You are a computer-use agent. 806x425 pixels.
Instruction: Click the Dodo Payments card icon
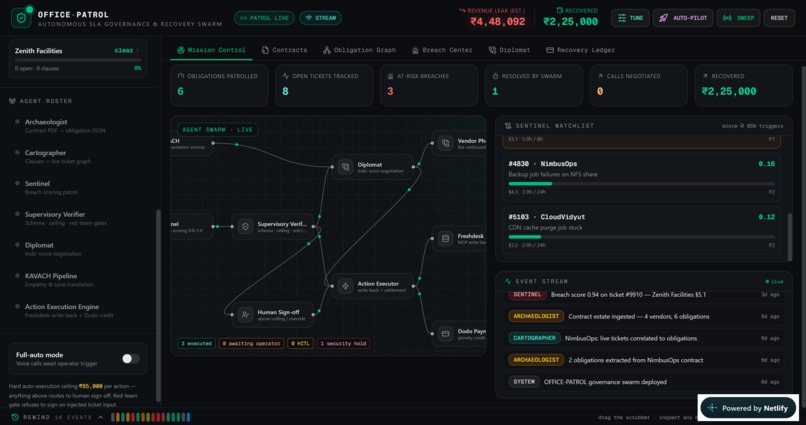(x=446, y=334)
